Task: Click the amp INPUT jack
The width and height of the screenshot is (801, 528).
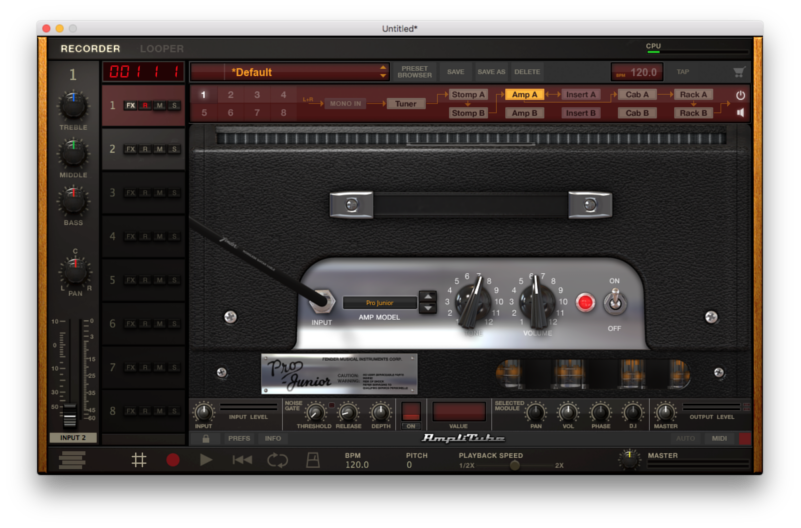Action: [322, 302]
